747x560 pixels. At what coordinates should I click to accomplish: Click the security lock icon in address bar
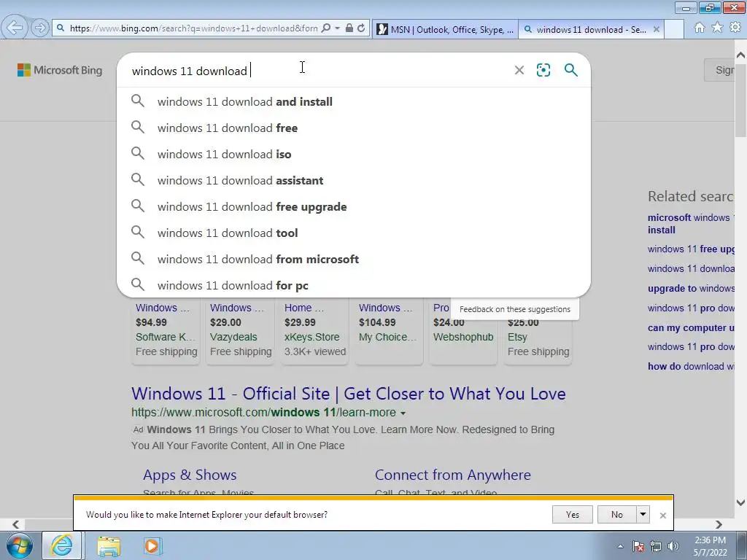click(x=349, y=28)
